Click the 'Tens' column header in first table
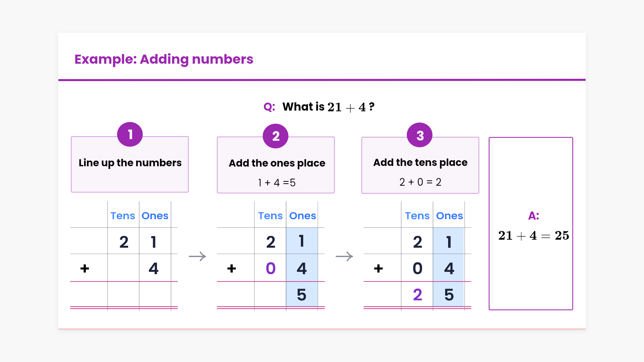The width and height of the screenshot is (644, 362). pyautogui.click(x=123, y=216)
